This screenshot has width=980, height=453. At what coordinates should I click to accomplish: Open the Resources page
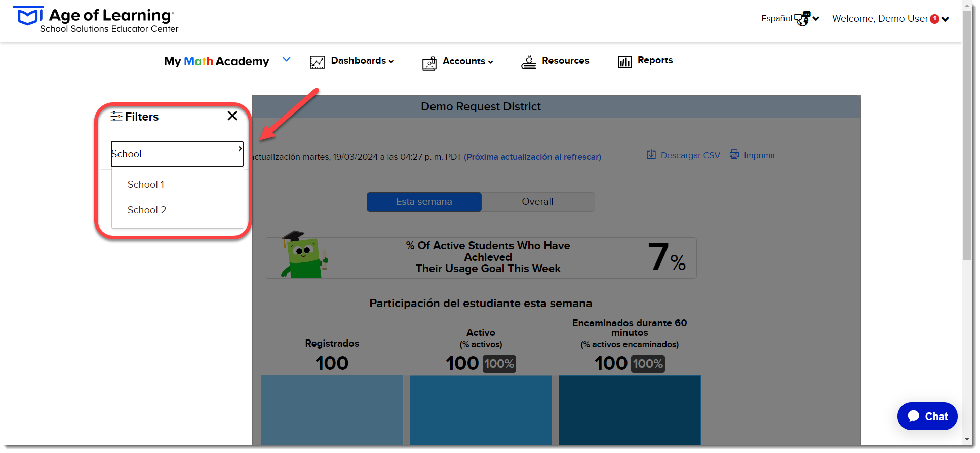point(565,61)
